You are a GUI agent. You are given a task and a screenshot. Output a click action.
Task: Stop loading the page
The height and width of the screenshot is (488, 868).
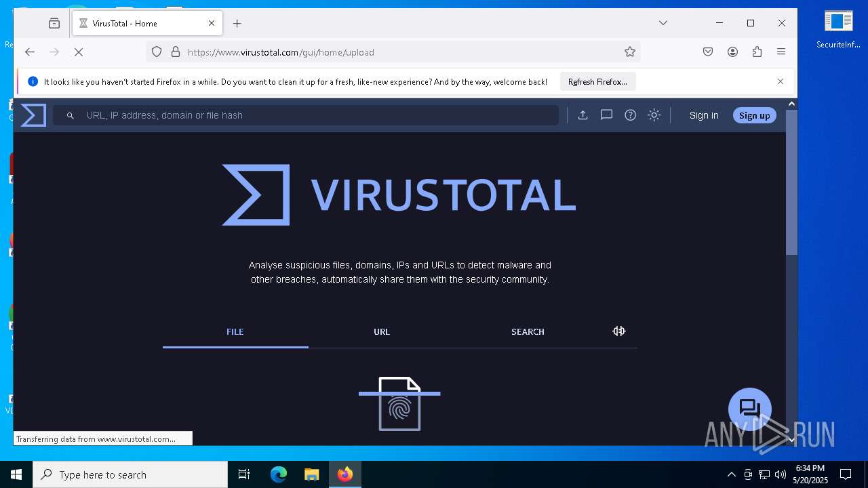click(79, 52)
